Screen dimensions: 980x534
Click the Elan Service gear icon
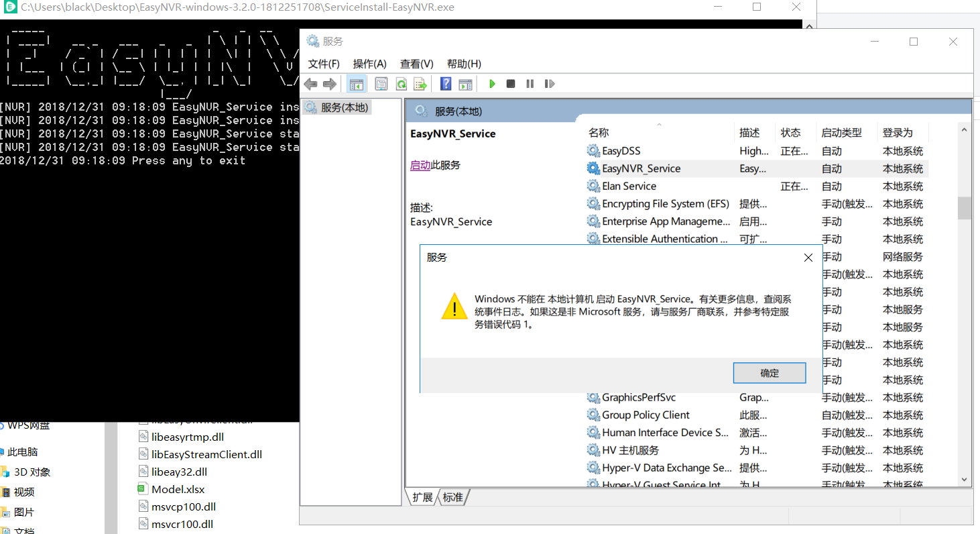(x=593, y=186)
